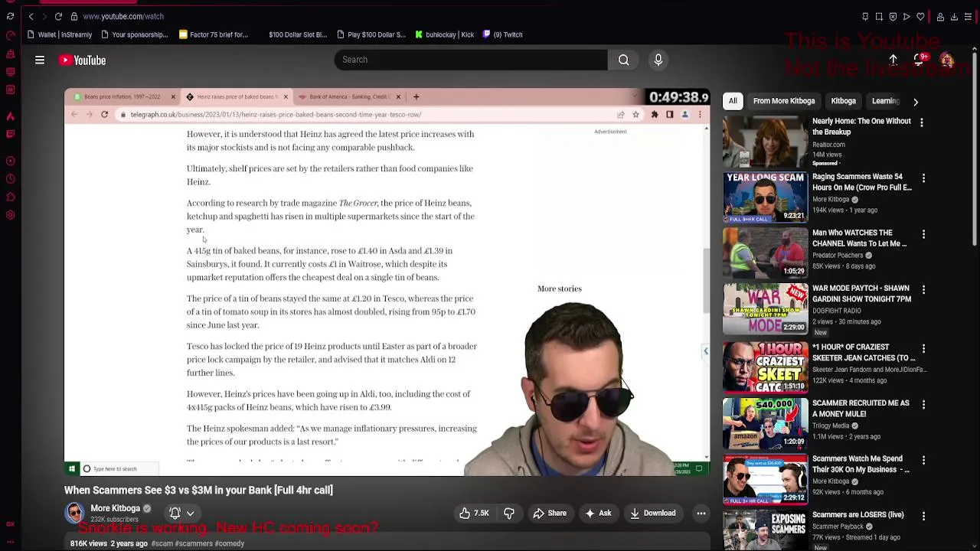This screenshot has height=551, width=980.
Task: Start voice search with the microphone icon
Action: click(658, 60)
